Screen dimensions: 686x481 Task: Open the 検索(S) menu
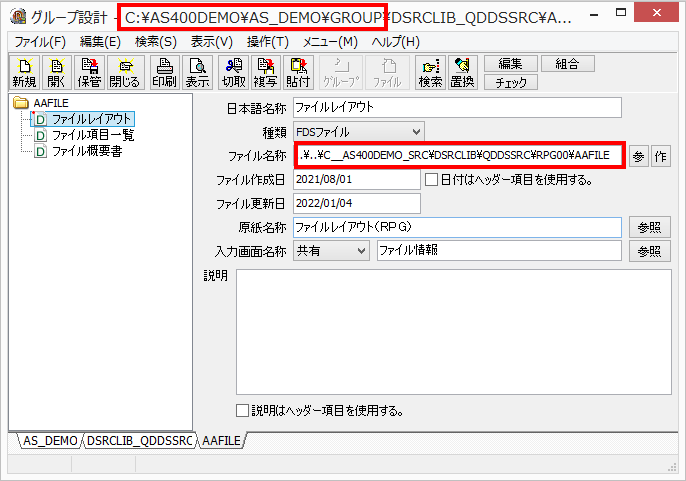click(156, 42)
